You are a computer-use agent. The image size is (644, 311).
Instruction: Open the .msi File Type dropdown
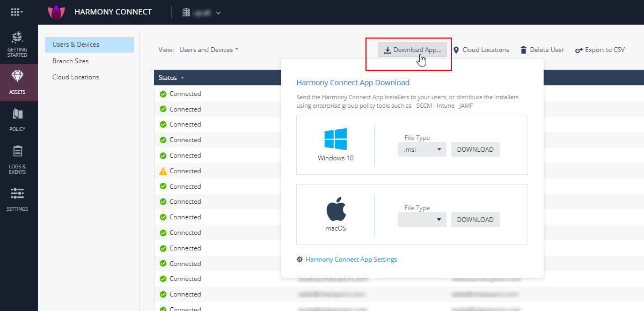(422, 150)
